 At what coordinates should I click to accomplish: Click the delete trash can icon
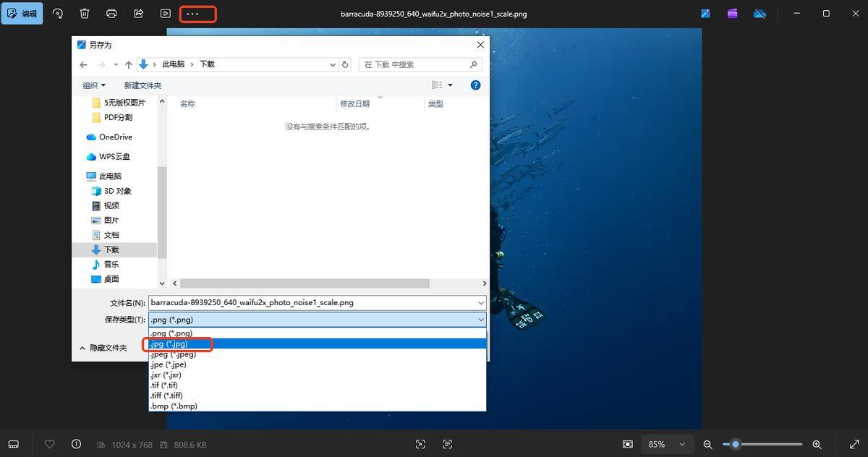point(85,14)
